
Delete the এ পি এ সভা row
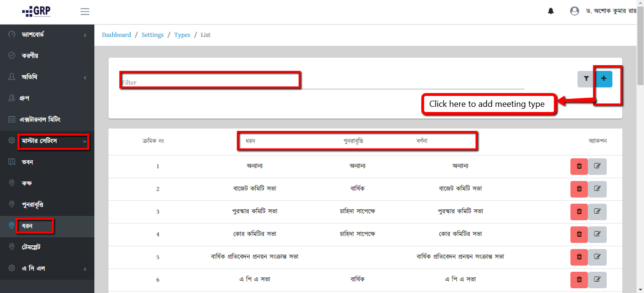click(x=579, y=280)
